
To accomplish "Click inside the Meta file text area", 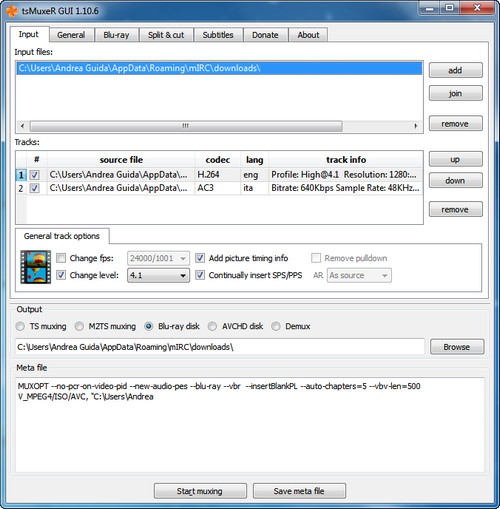I will click(250, 425).
